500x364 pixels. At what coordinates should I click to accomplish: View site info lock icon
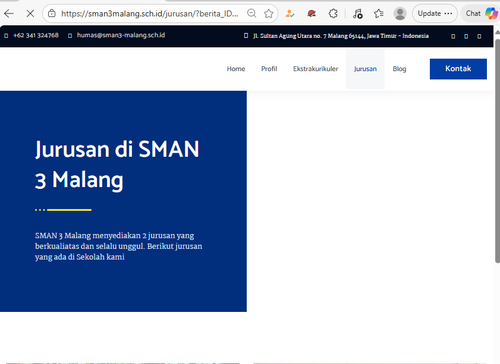[x=52, y=13]
